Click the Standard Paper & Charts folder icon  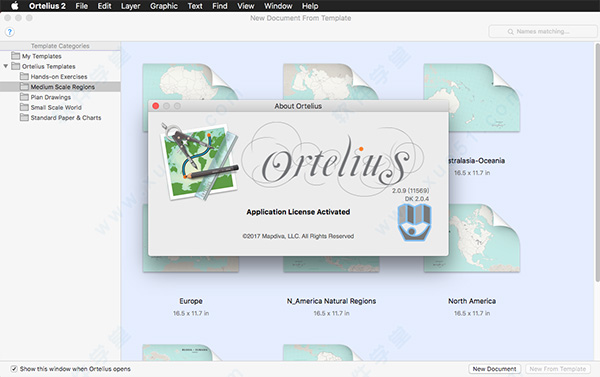coord(24,118)
